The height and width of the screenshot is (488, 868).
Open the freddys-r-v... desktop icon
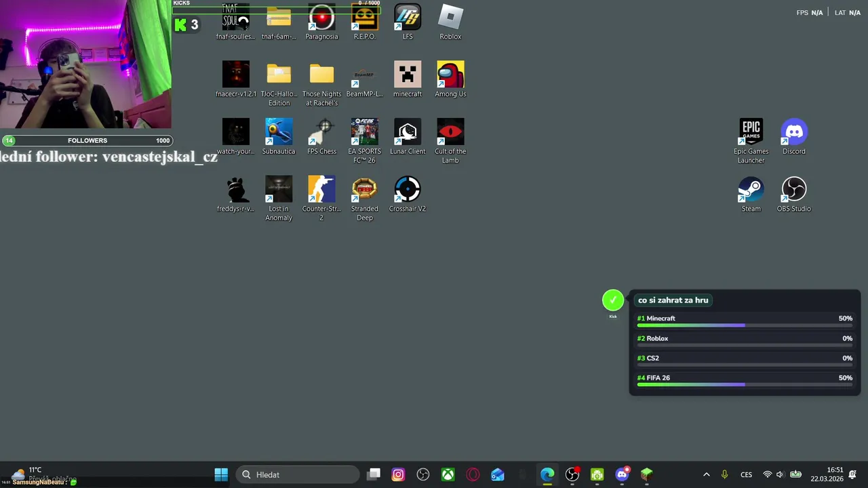click(235, 195)
